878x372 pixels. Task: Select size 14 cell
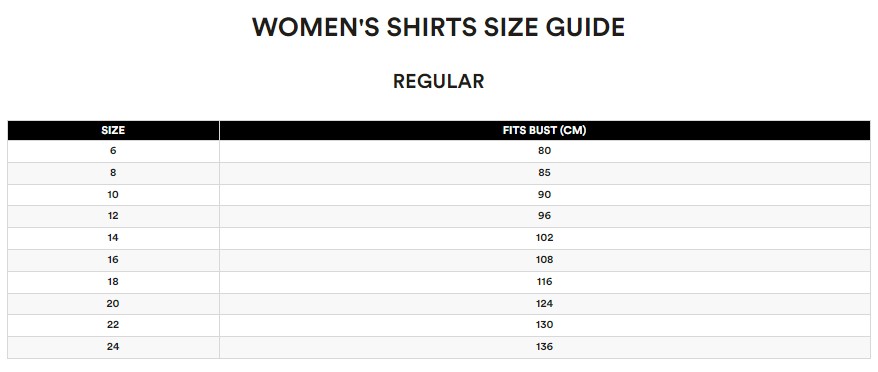113,238
